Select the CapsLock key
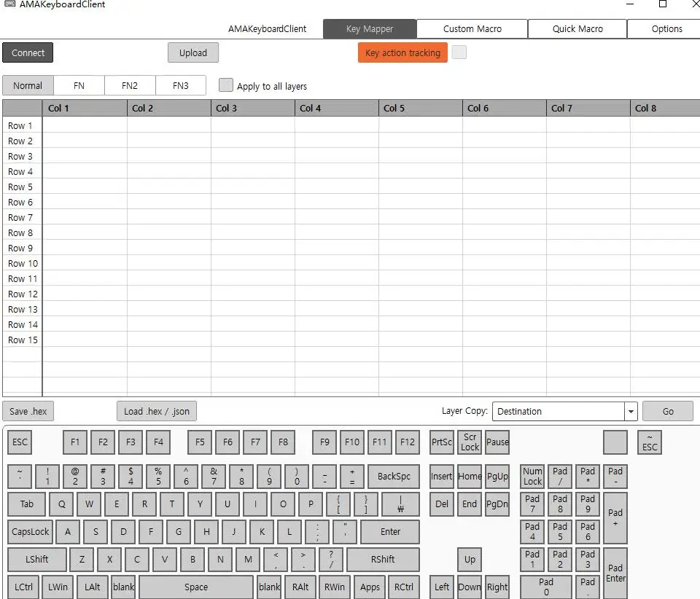The image size is (700, 599). pyautogui.click(x=31, y=532)
